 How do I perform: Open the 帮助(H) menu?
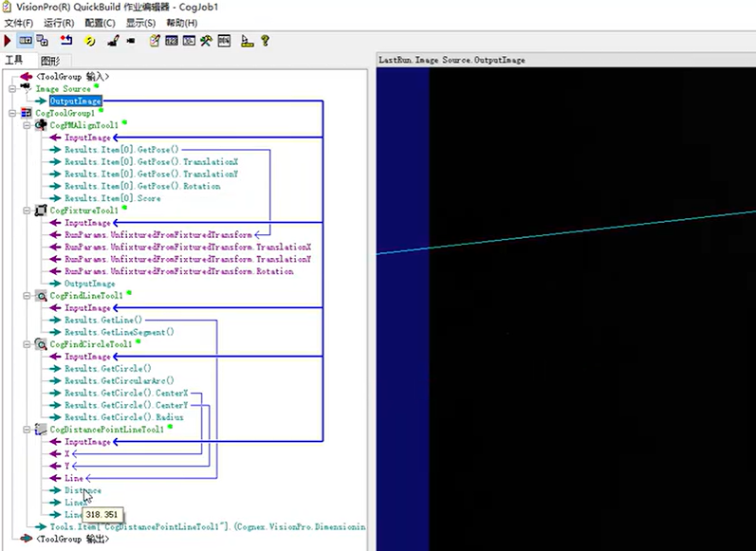pyautogui.click(x=182, y=23)
